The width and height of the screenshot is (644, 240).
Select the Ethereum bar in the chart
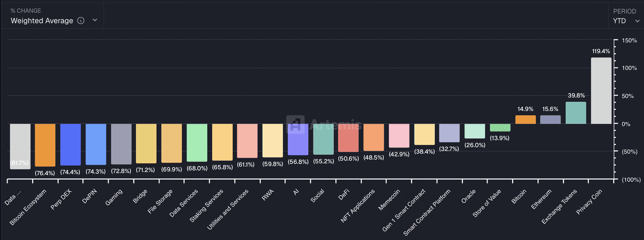pyautogui.click(x=550, y=120)
